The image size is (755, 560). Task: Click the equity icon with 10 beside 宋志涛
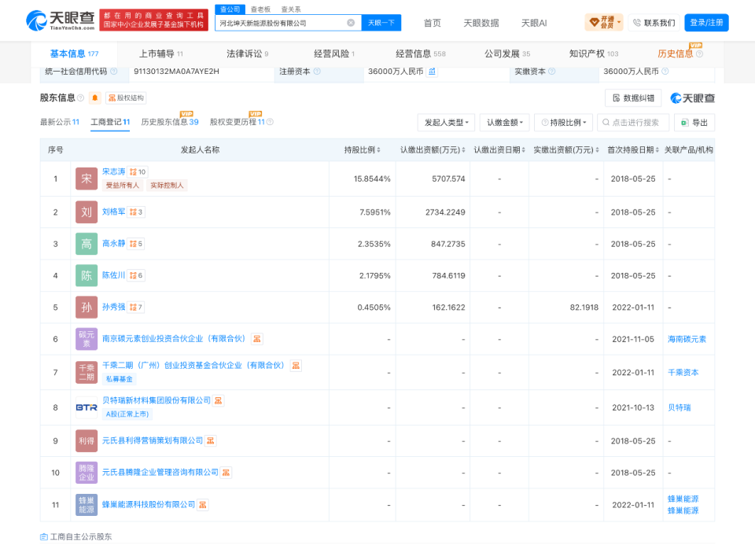tap(138, 172)
